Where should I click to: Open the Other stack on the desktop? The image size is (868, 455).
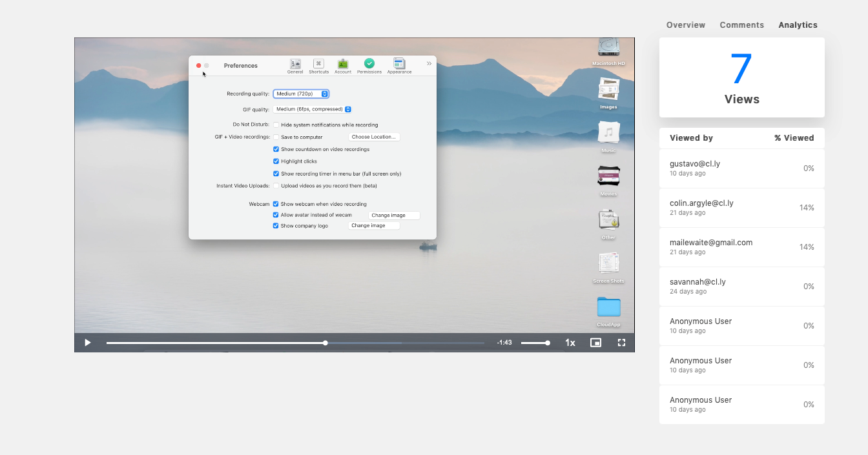(608, 224)
